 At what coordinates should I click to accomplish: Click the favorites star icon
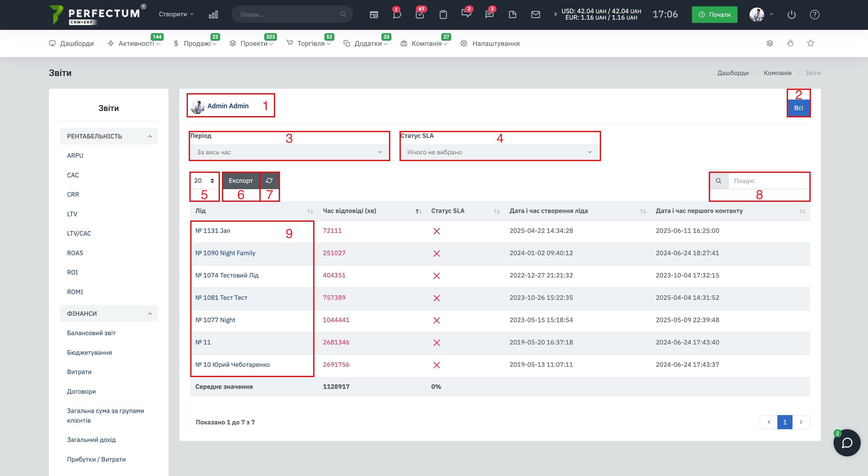click(810, 43)
